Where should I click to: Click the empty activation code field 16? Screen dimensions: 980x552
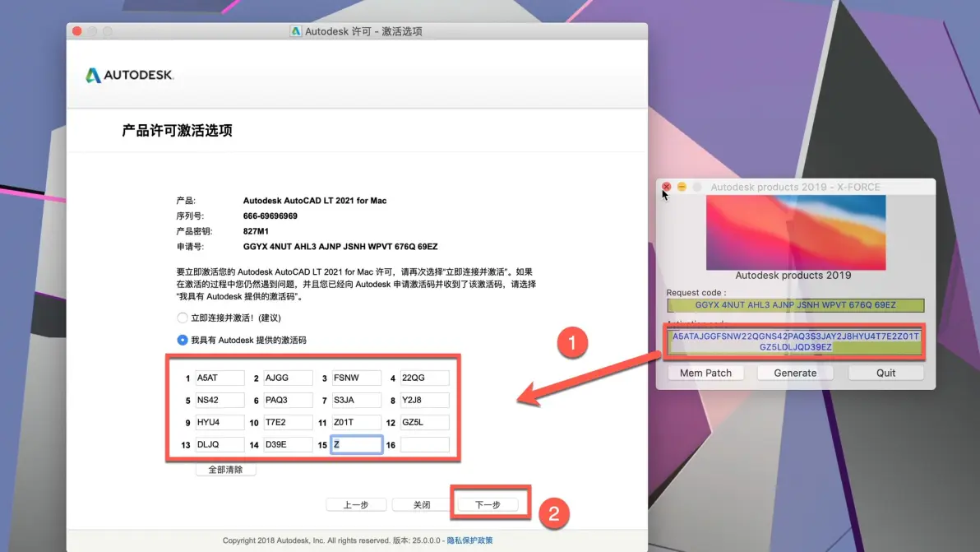[424, 444]
